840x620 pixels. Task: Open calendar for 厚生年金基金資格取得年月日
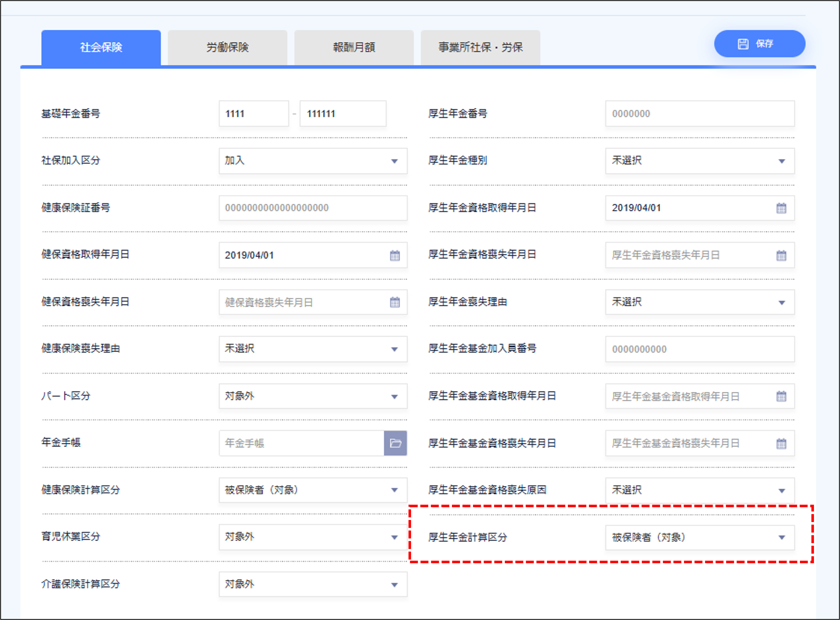point(781,396)
